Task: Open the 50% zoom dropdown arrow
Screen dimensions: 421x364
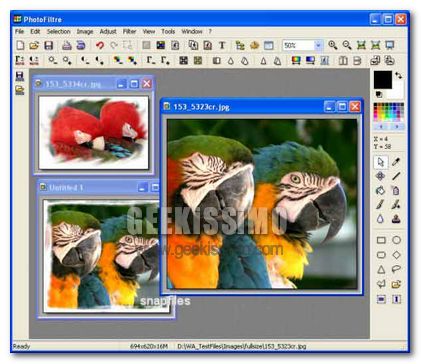Action: 318,45
